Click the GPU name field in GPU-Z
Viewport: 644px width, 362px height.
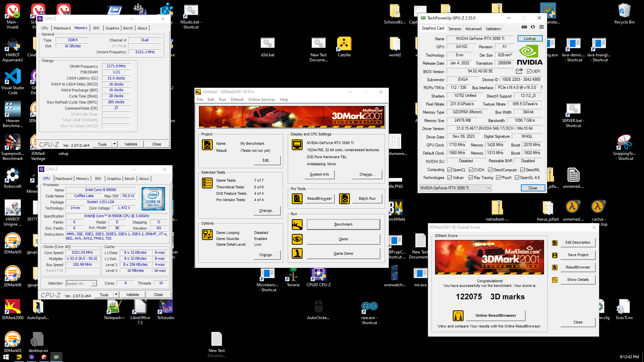click(x=480, y=39)
